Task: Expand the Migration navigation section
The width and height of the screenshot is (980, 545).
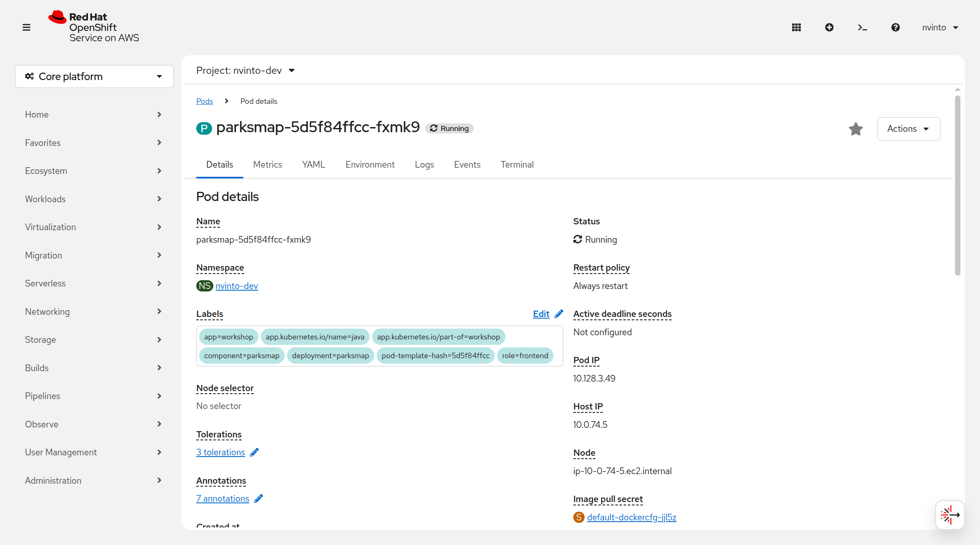Action: (x=94, y=255)
